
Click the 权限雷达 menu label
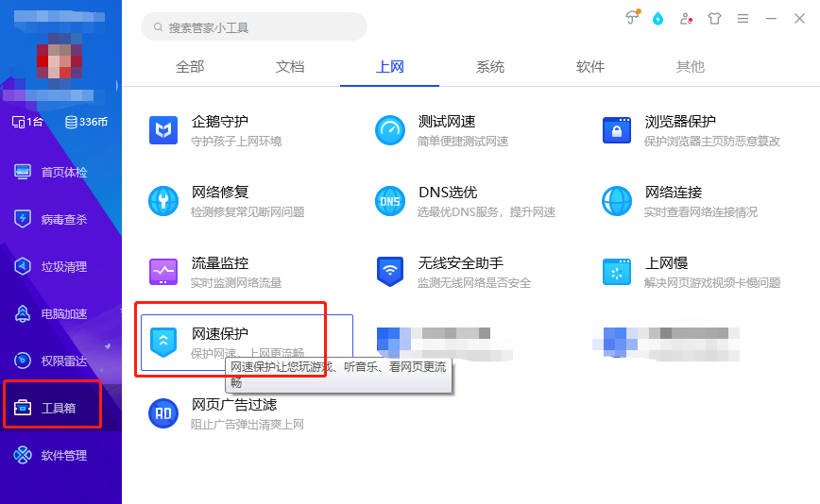(64, 361)
